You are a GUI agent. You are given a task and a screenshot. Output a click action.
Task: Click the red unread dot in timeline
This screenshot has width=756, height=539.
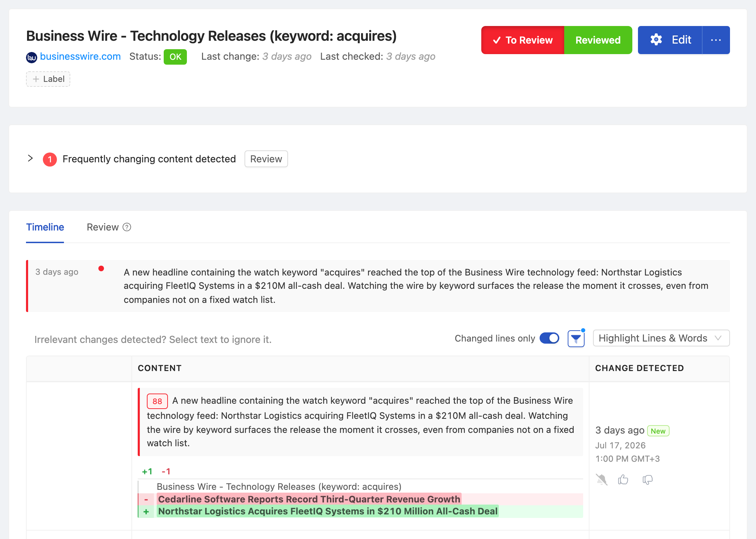[x=101, y=269]
